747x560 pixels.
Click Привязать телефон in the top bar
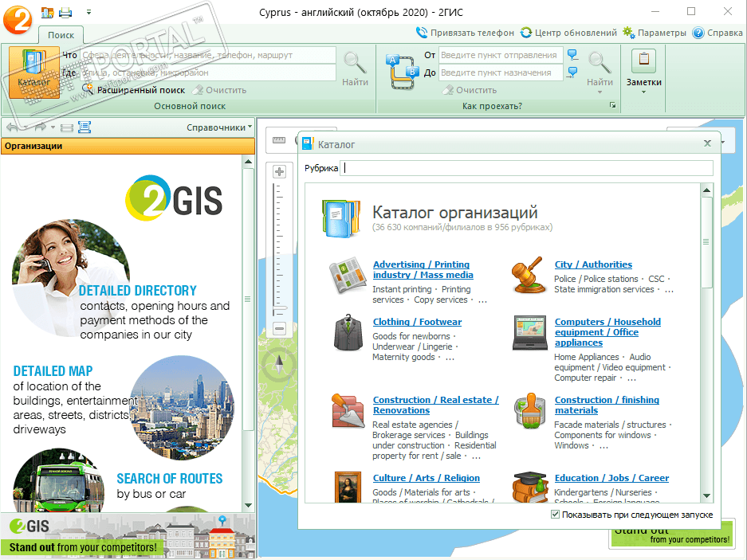pos(465,33)
